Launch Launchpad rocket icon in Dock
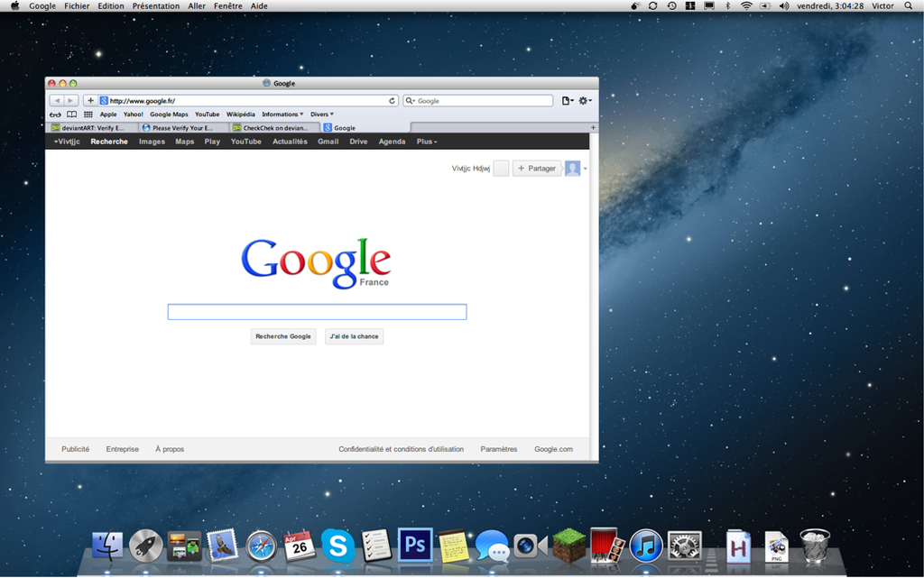 145,546
